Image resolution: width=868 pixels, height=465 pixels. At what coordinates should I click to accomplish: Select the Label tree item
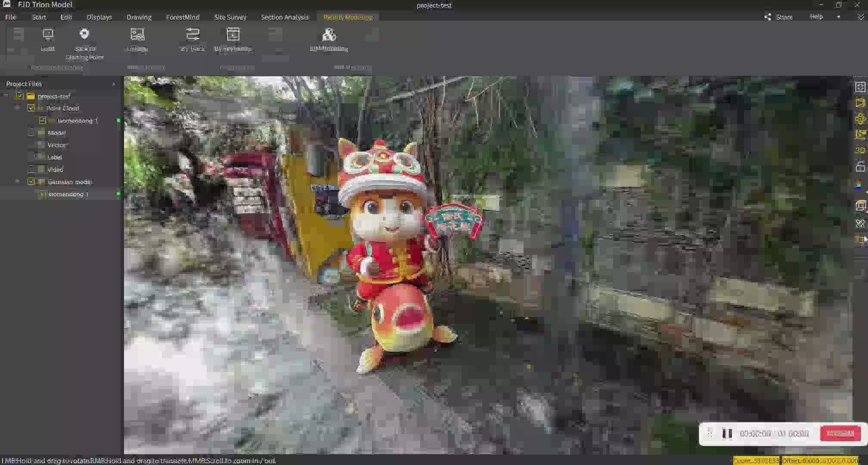(55, 157)
